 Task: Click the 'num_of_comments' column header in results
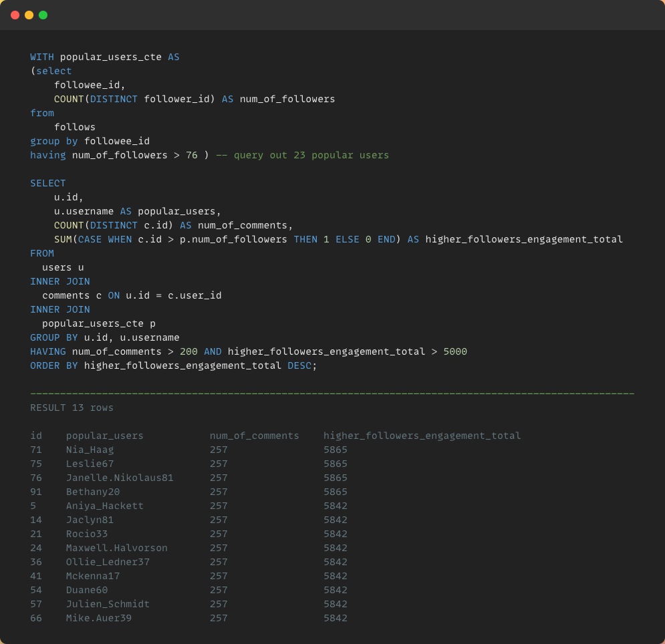[x=255, y=436]
